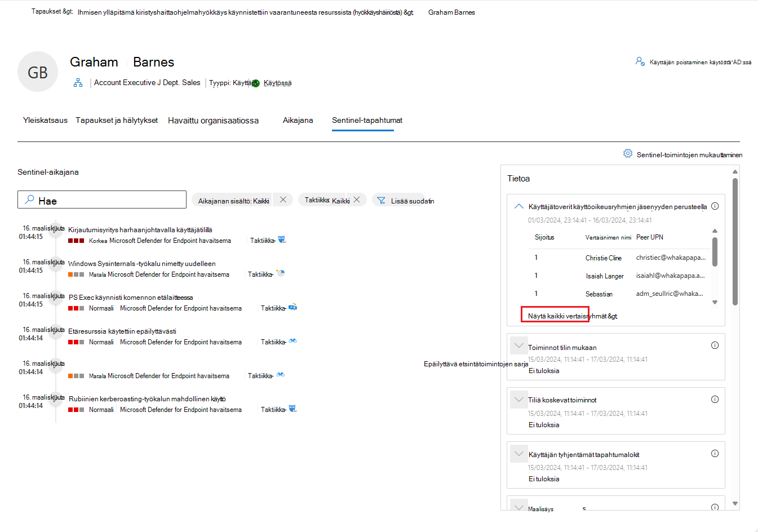
Task: Select timeline marker for PS Exec event
Action: pos(55,297)
